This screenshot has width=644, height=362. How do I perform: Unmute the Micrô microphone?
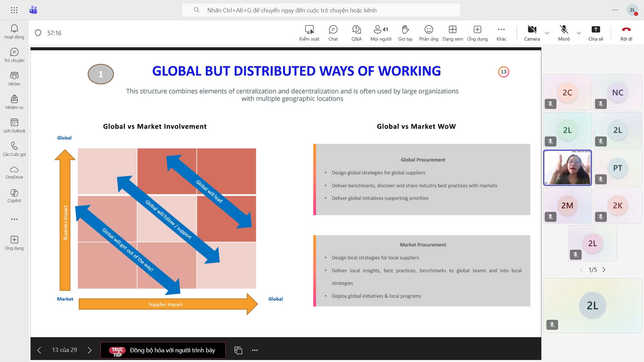563,33
